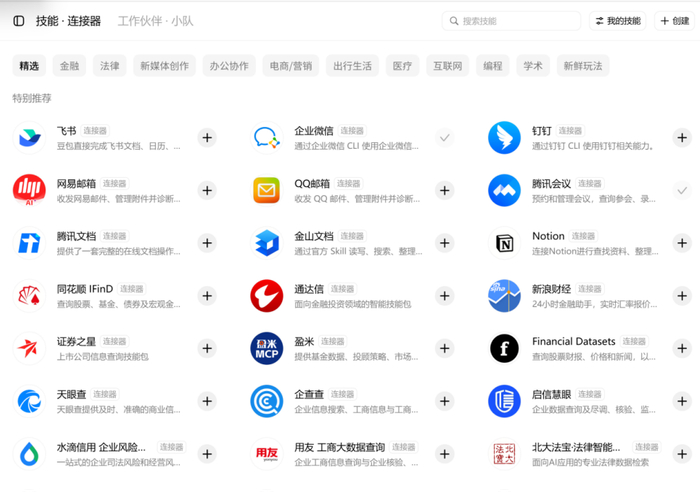700x492 pixels.
Task: Click the 搜索技能 search field
Action: [511, 21]
